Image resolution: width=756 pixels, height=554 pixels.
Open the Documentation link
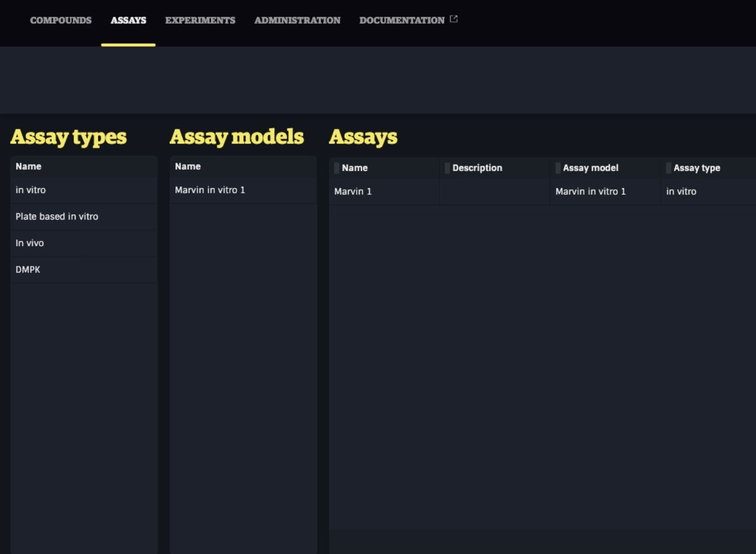click(x=402, y=21)
